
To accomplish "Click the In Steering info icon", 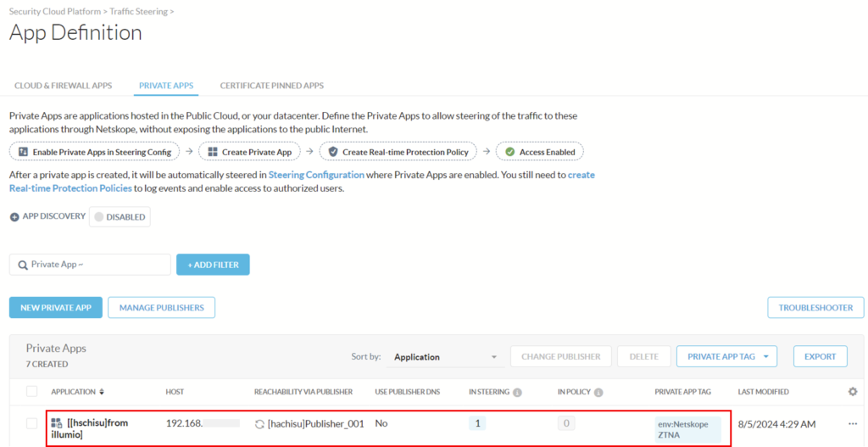I will 518,392.
